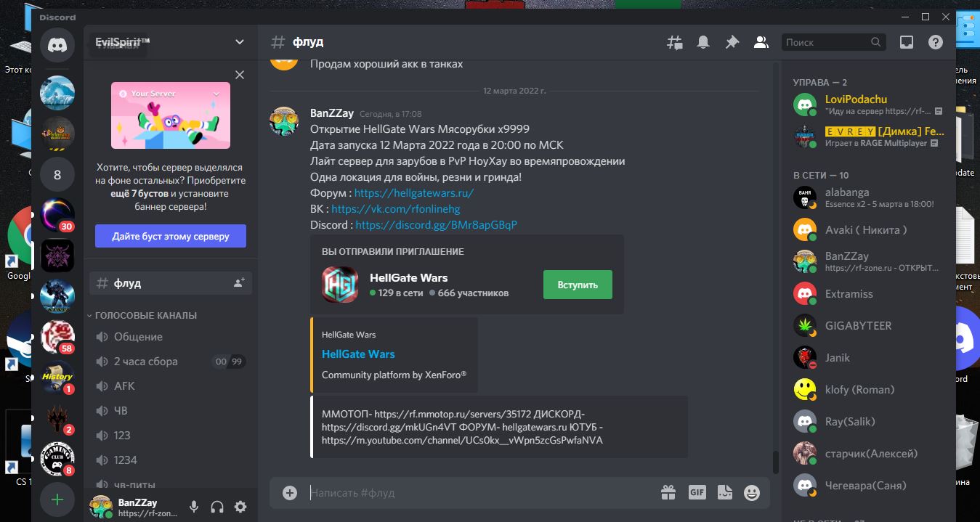Join 1234 voice channel
This screenshot has height=522, width=980.
[x=171, y=460]
